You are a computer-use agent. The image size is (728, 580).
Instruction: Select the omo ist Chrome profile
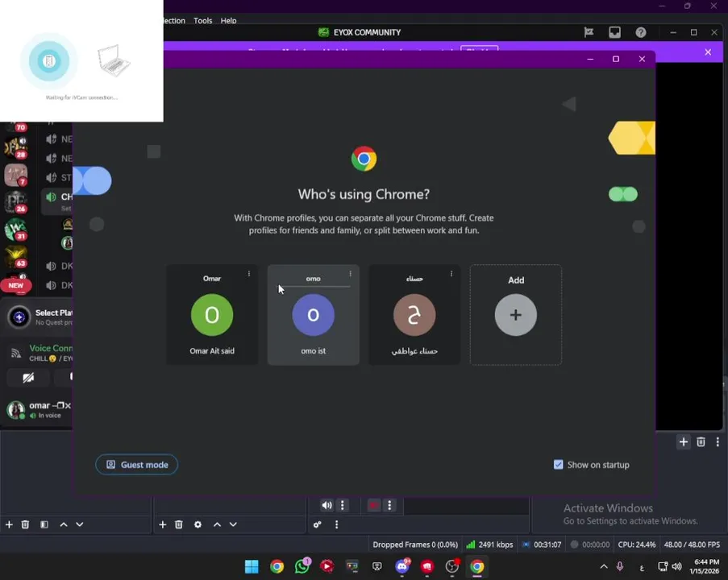point(314,315)
